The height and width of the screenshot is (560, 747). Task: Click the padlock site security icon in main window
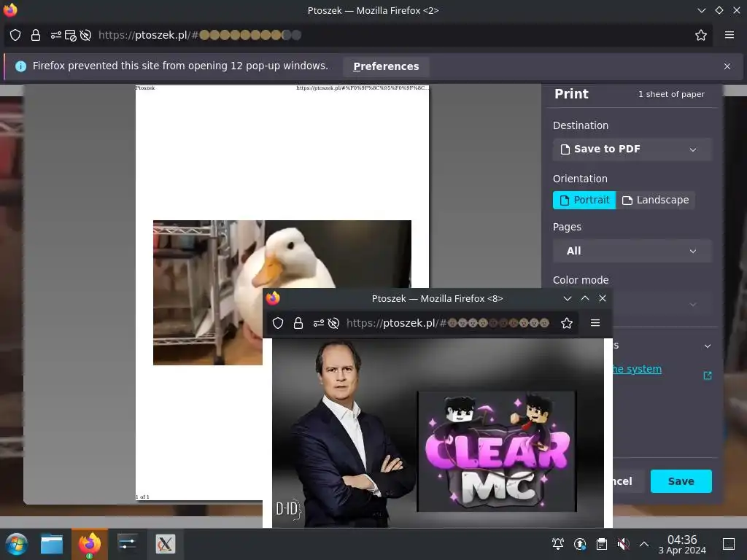(x=36, y=35)
